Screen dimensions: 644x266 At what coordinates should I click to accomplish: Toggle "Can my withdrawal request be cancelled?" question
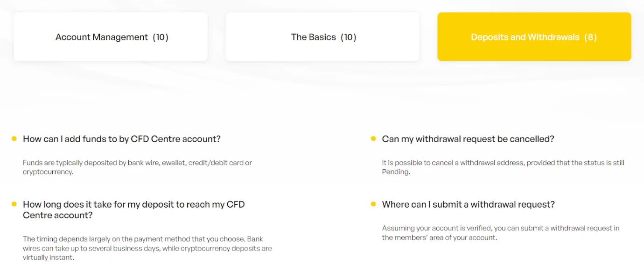coord(468,139)
